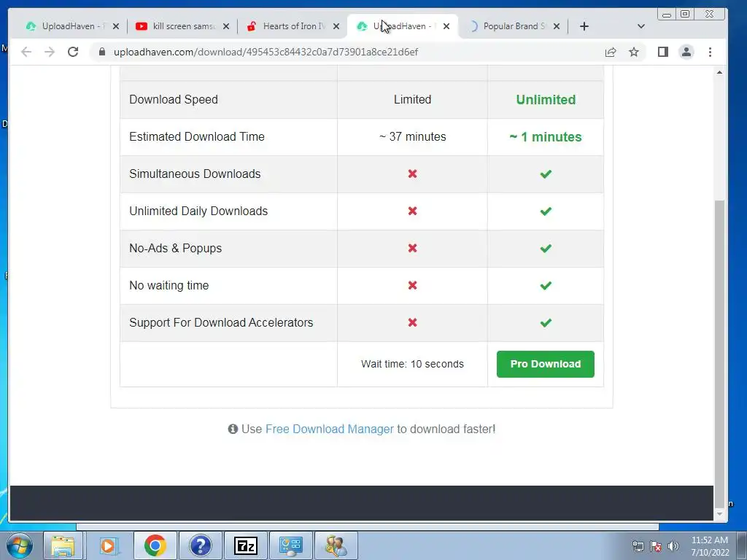Close the Popular Brand tab
This screenshot has width=747, height=560.
click(557, 26)
